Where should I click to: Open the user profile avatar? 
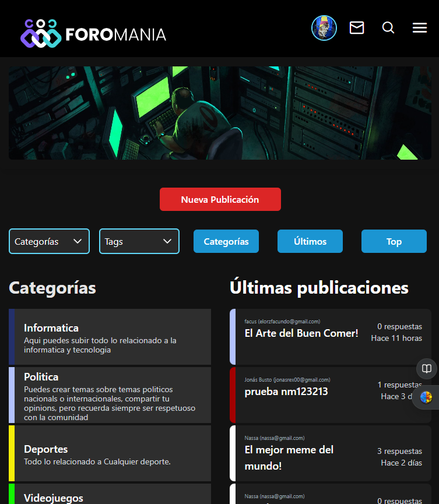pos(324,28)
